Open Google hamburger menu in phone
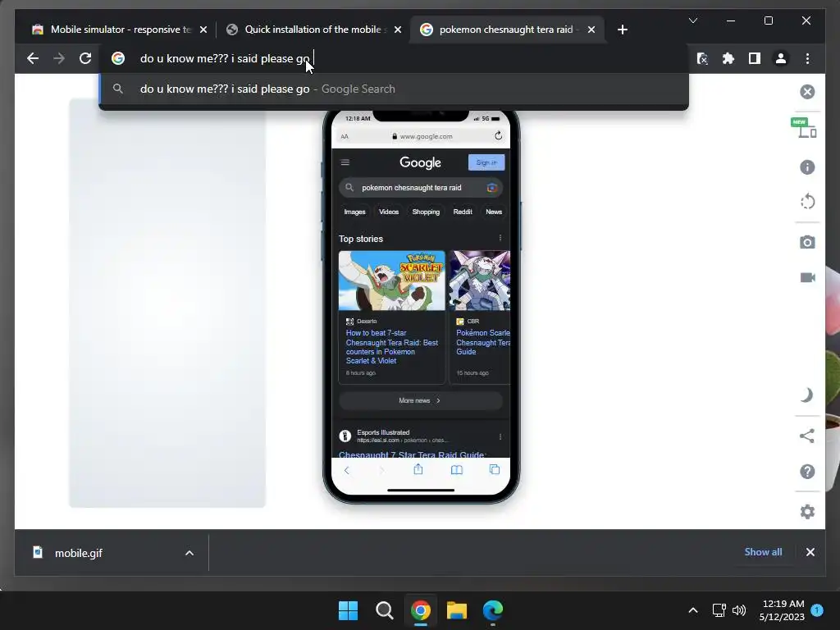The width and height of the screenshot is (840, 630). click(x=345, y=162)
